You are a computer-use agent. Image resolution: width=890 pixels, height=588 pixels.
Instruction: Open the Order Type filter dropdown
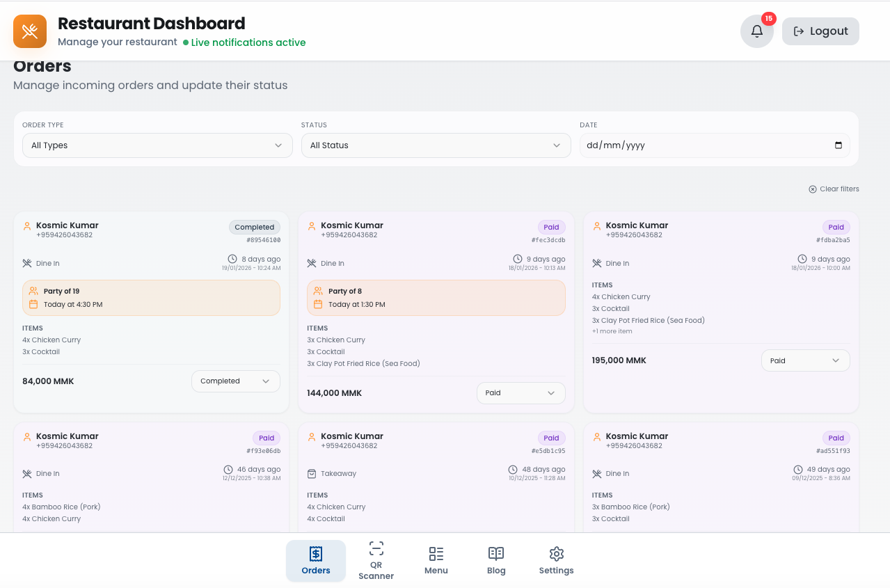[x=157, y=145]
